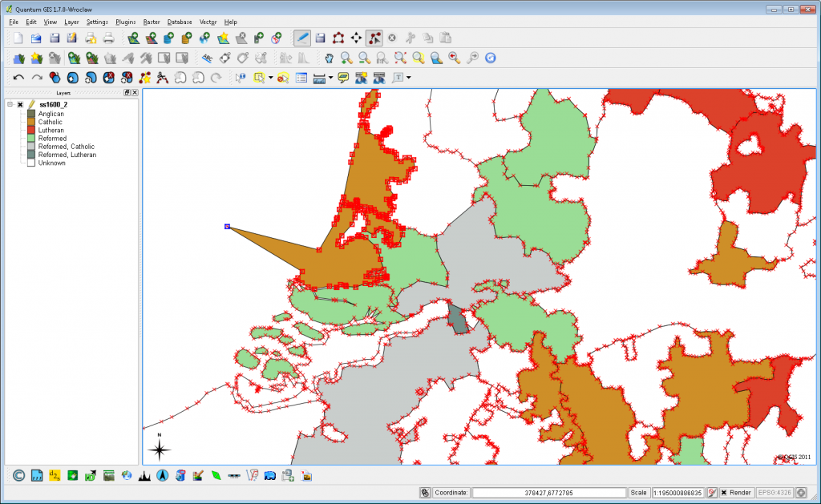The image size is (821, 504).
Task: Click the Reformed green swatch in legend
Action: (31, 138)
